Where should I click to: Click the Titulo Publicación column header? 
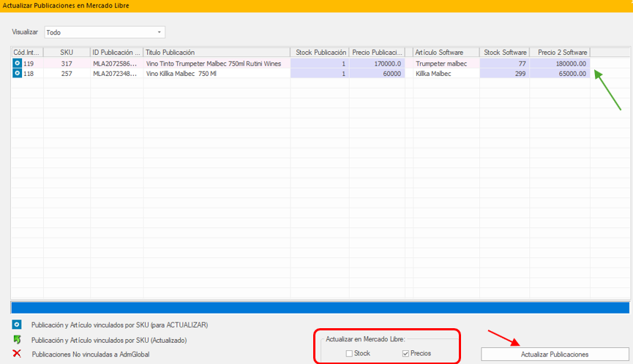[217, 53]
